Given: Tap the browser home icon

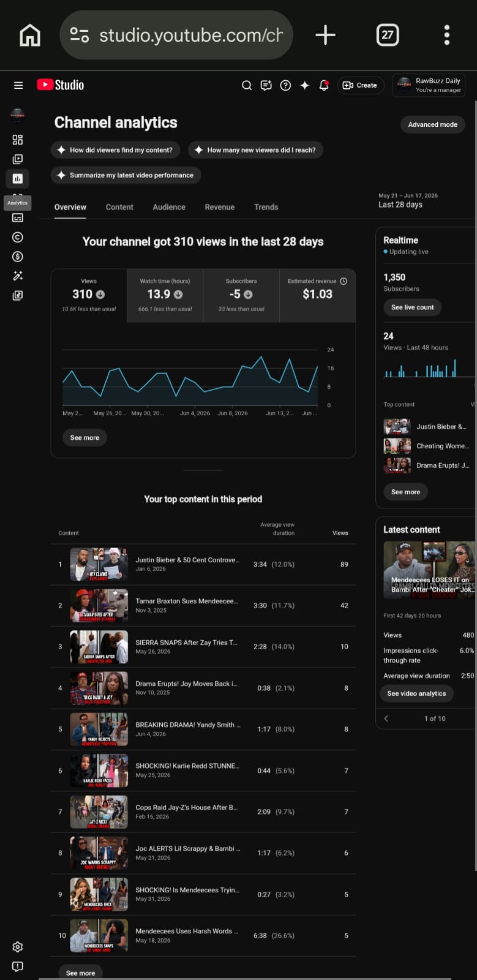Looking at the screenshot, I should (30, 35).
